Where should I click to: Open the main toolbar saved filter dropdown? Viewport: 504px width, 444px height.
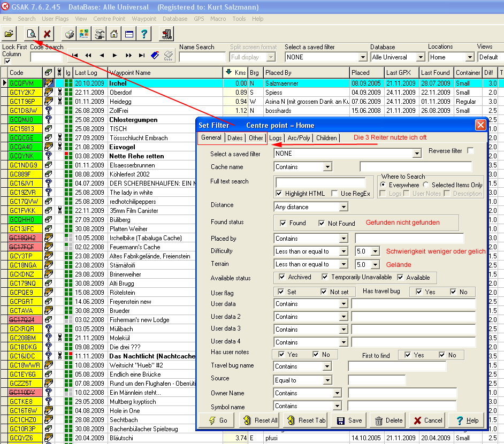pyautogui.click(x=363, y=57)
